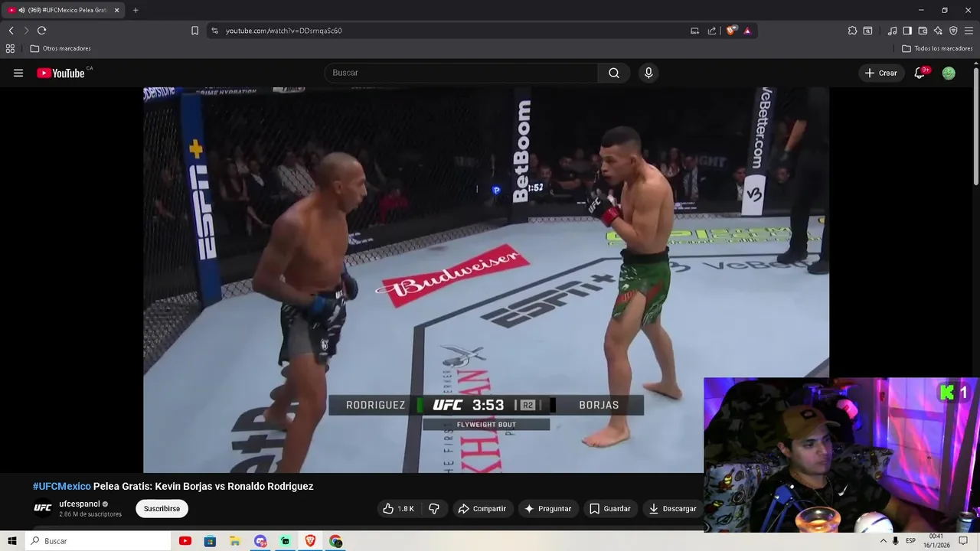The image size is (980, 551).
Task: Dislike the video with thumbs down
Action: pos(434,508)
